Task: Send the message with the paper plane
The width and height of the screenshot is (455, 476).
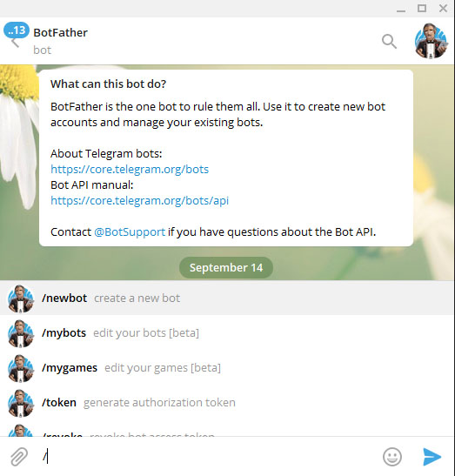Action: click(432, 456)
